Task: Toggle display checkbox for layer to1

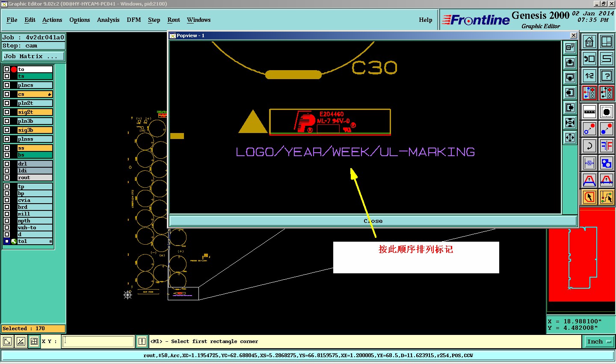Action: (x=7, y=241)
